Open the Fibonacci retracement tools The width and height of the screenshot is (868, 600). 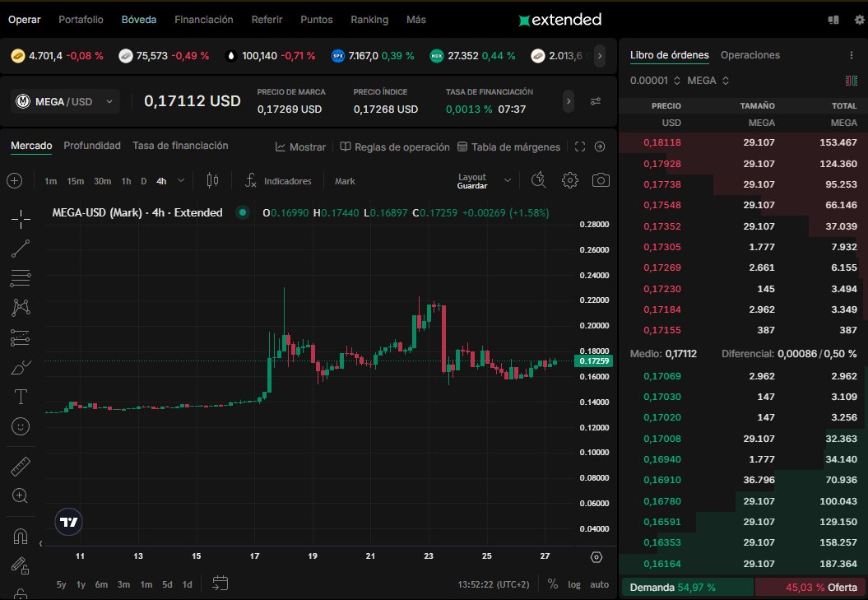point(21,278)
